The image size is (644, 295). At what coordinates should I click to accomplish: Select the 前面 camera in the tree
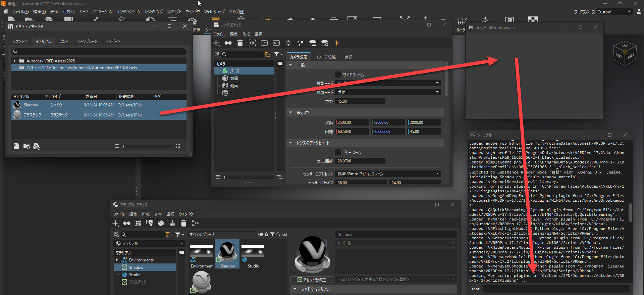[234, 78]
